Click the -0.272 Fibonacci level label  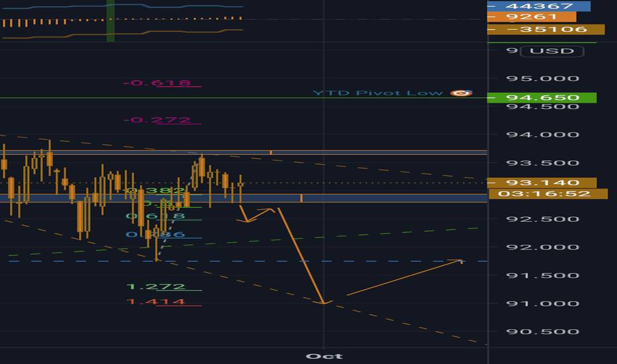pyautogui.click(x=157, y=120)
